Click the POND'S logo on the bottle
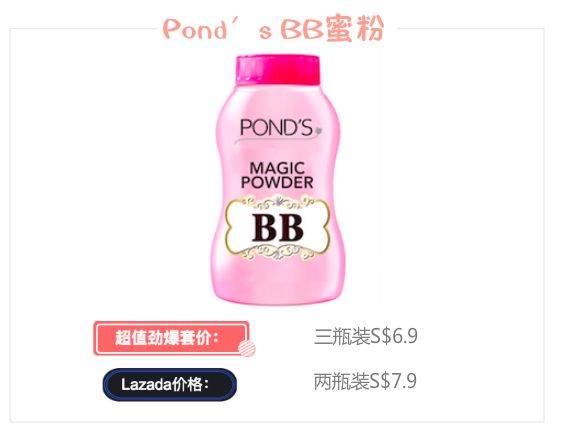 click(277, 128)
